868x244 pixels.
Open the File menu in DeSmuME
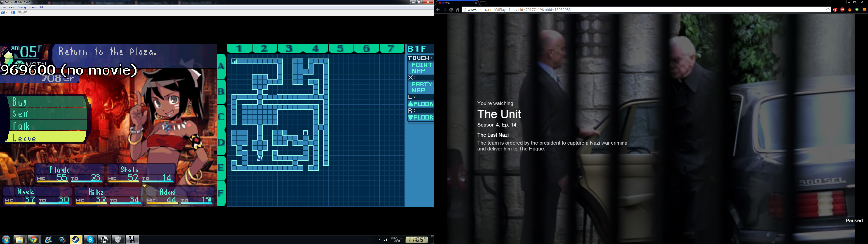[x=4, y=7]
